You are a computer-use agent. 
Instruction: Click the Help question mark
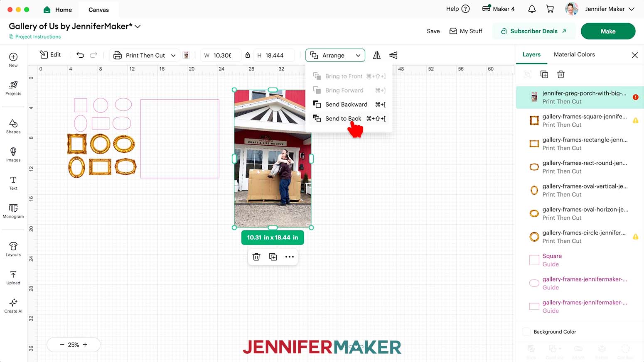[466, 9]
